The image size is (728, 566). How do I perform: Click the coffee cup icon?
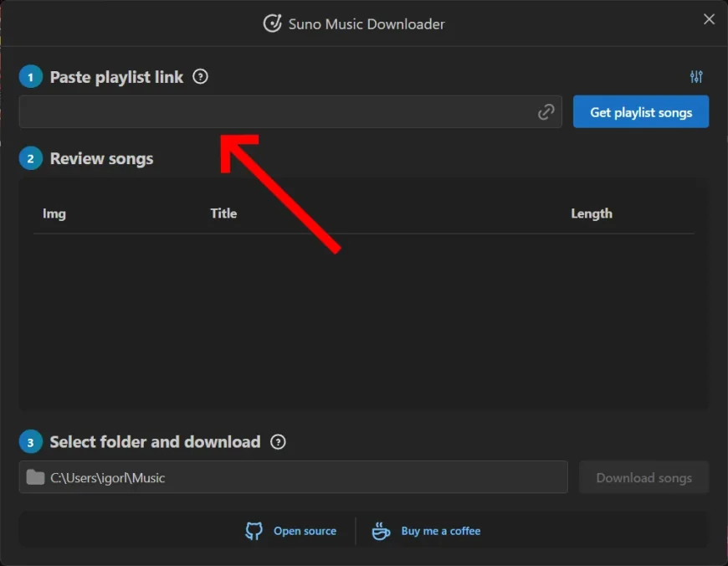pyautogui.click(x=381, y=531)
